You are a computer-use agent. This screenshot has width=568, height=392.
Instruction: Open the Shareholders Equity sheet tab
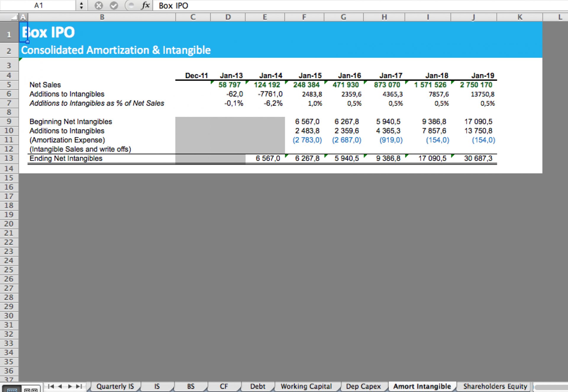[x=495, y=386]
